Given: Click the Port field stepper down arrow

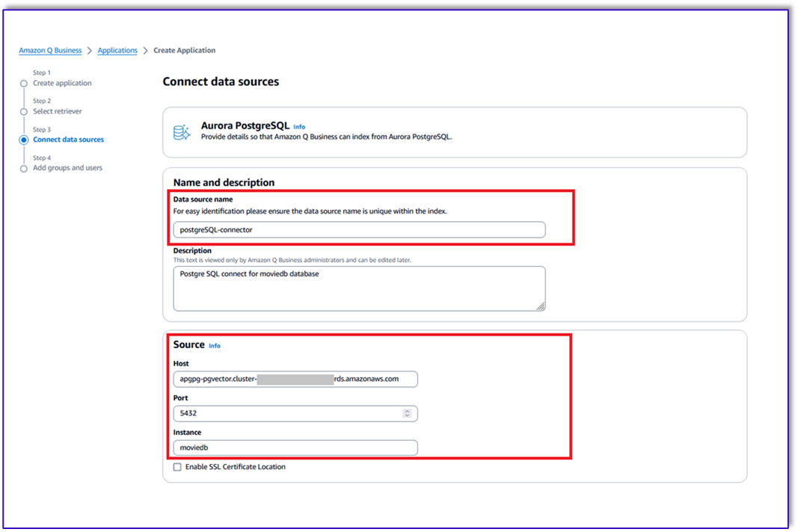Looking at the screenshot, I should click(x=407, y=415).
